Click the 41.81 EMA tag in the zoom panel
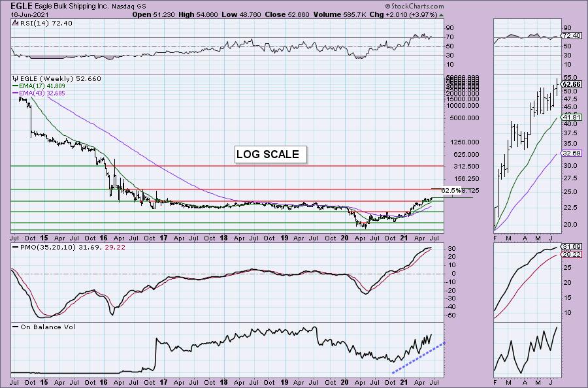Image resolution: width=588 pixels, height=388 pixels. 572,118
